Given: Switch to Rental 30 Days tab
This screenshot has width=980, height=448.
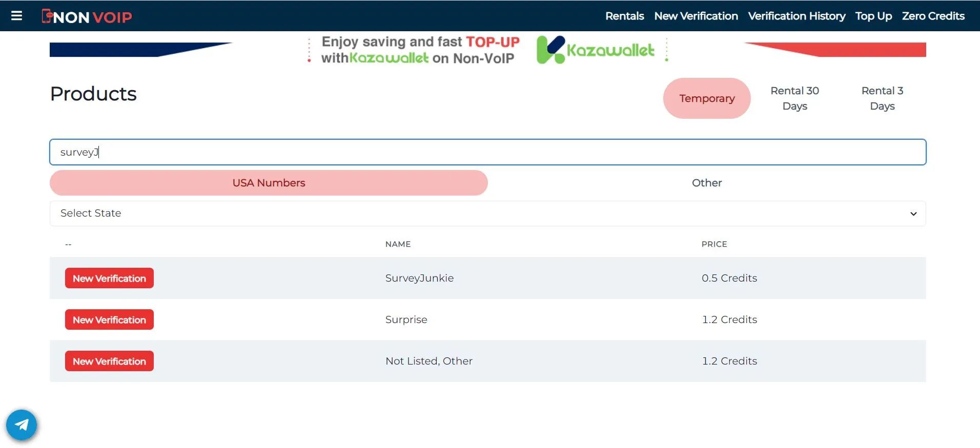Looking at the screenshot, I should pyautogui.click(x=794, y=98).
